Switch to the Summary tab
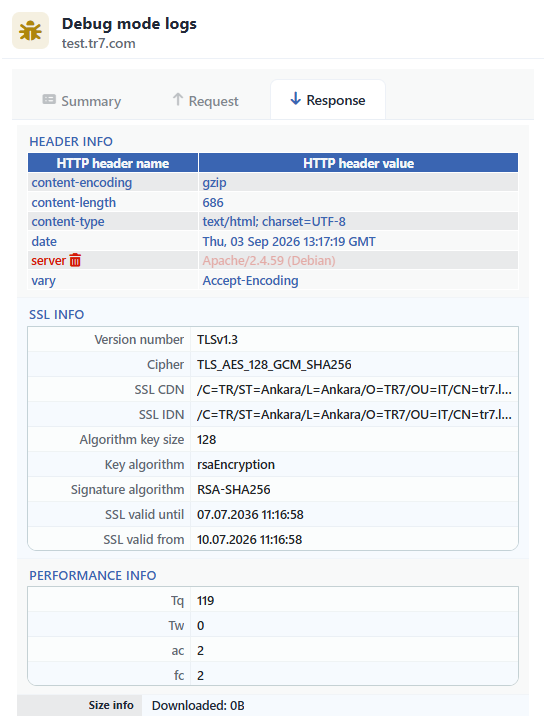The height and width of the screenshot is (723, 548). coord(82,101)
